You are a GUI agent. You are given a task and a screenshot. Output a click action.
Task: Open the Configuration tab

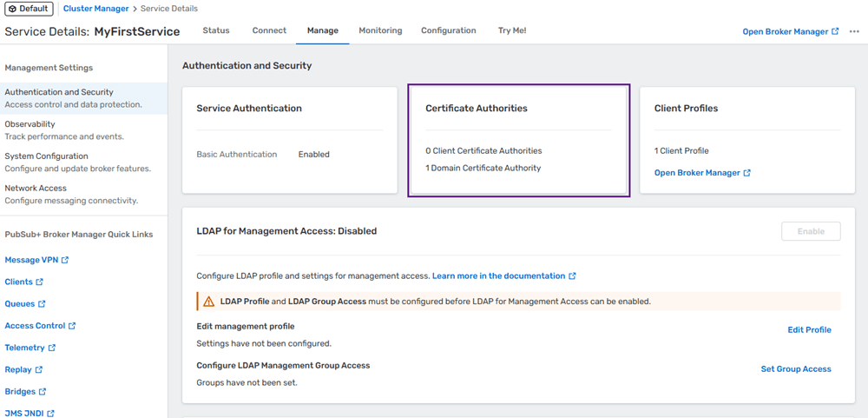[x=449, y=30]
